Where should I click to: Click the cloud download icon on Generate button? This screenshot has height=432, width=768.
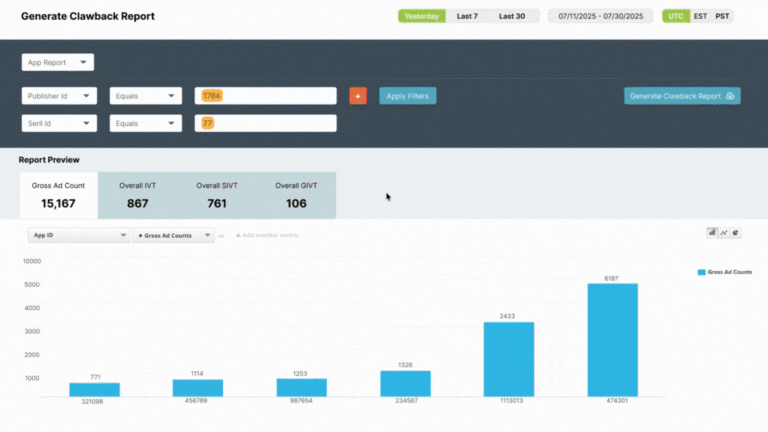pos(730,96)
